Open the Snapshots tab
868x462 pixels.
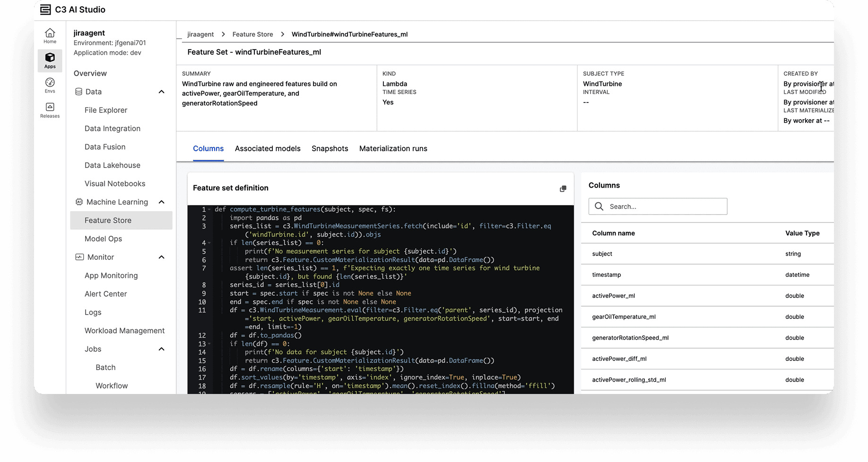click(330, 148)
